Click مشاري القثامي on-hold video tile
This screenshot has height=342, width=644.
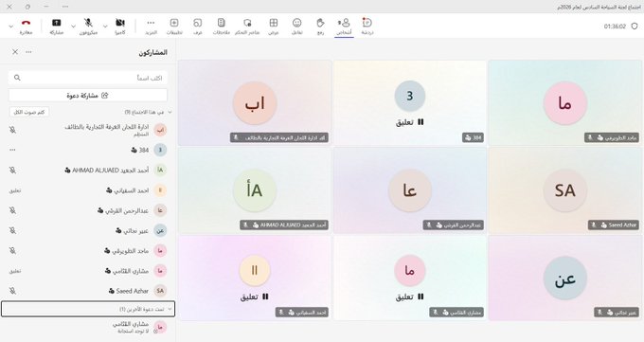pos(410,278)
